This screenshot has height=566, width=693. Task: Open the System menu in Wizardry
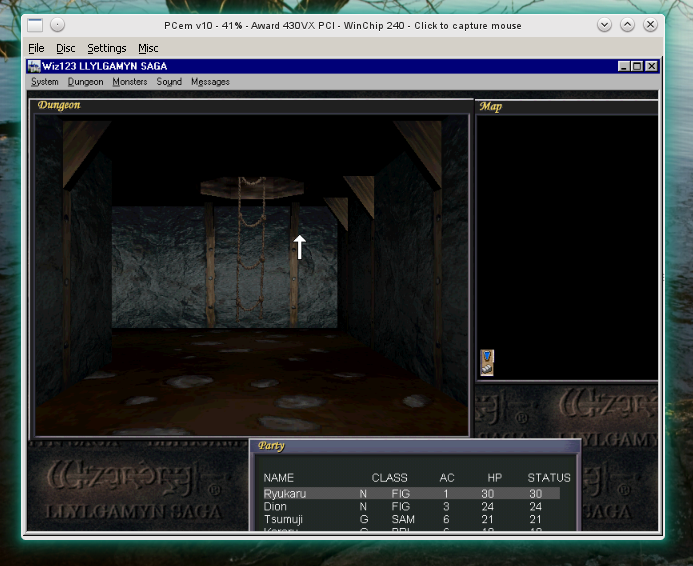[45, 82]
